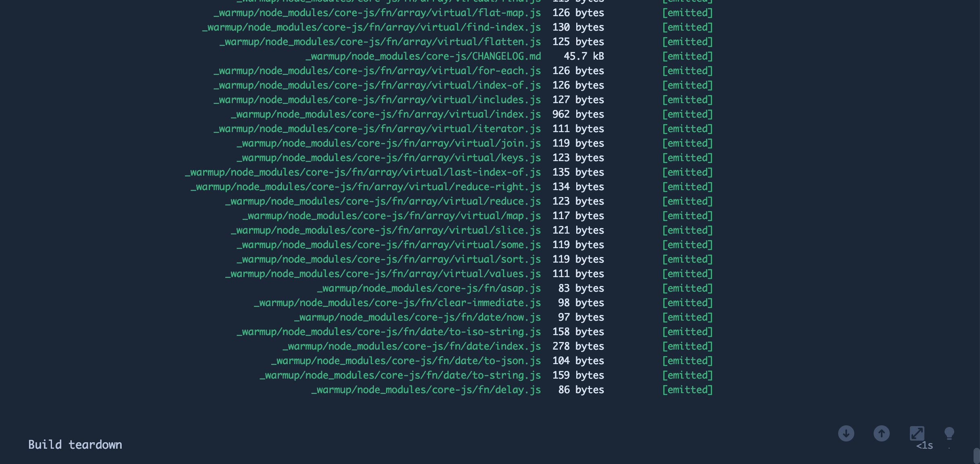Select the fn/delay.js path

click(426, 390)
